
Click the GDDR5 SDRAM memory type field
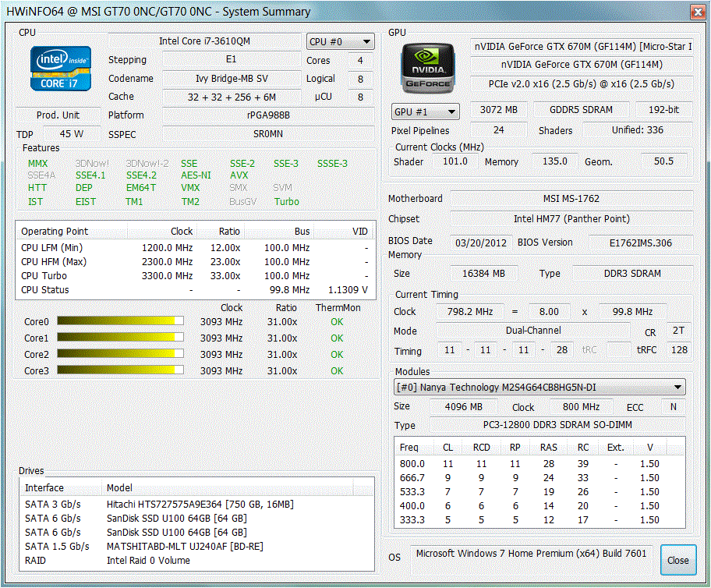coord(582,110)
